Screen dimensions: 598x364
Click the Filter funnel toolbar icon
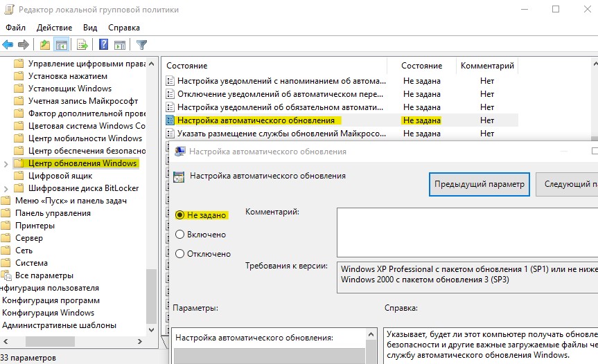141,45
